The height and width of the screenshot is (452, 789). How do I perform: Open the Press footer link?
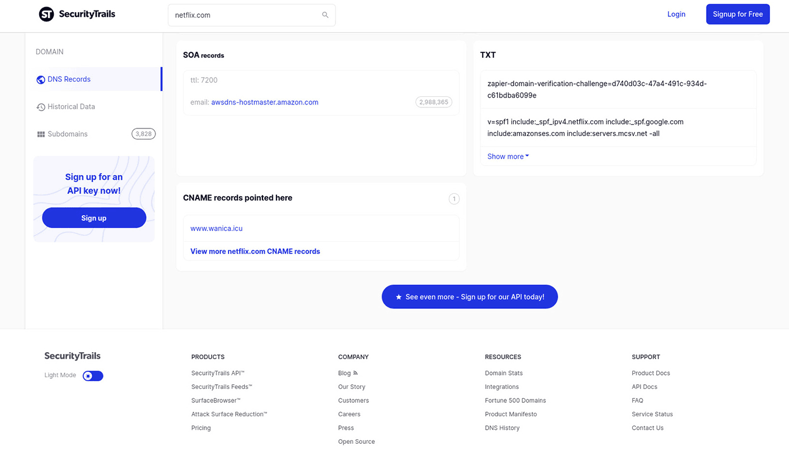click(x=346, y=428)
